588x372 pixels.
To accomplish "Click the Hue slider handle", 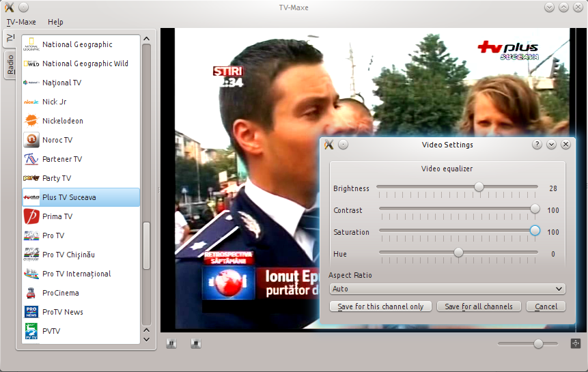I will point(458,252).
